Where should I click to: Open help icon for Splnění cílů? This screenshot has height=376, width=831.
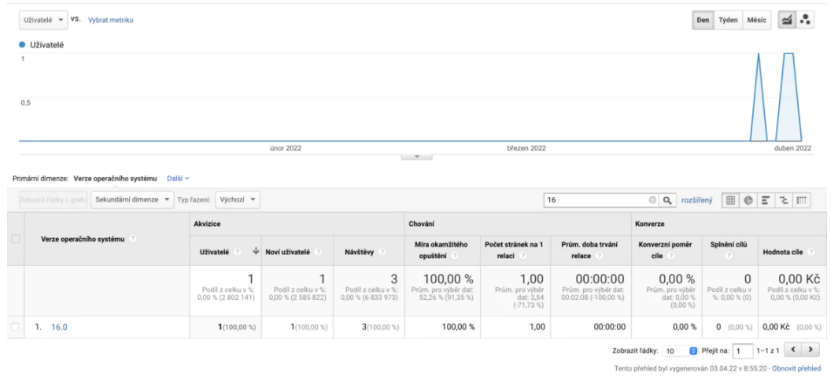pyautogui.click(x=729, y=256)
